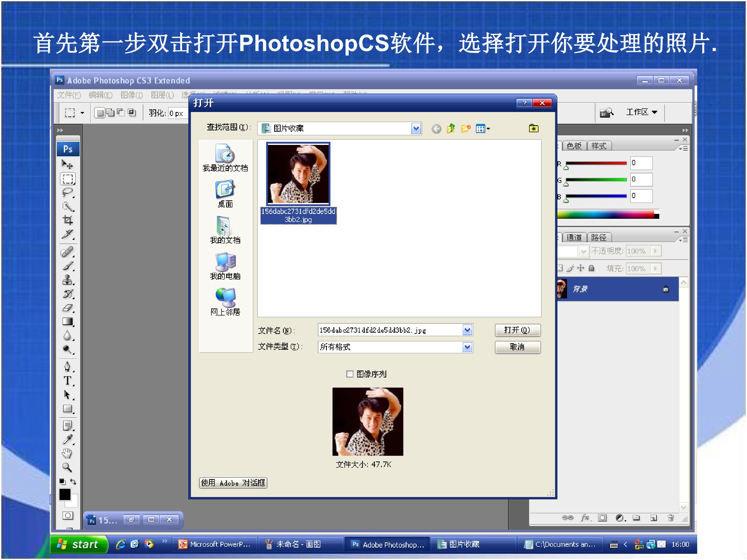The image size is (747, 560).
Task: Expand the 查找范围 folder dropdown
Action: click(x=416, y=128)
